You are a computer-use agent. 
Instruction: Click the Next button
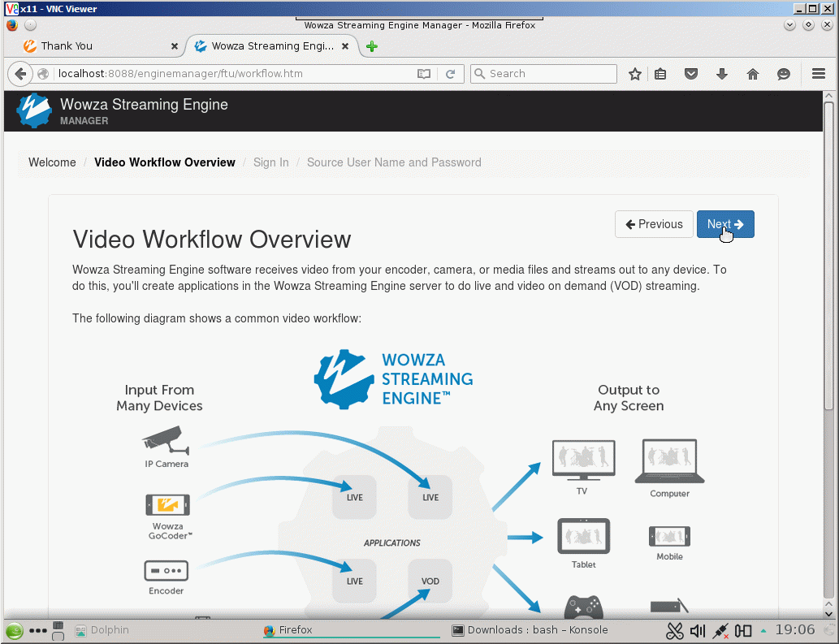pyautogui.click(x=725, y=224)
